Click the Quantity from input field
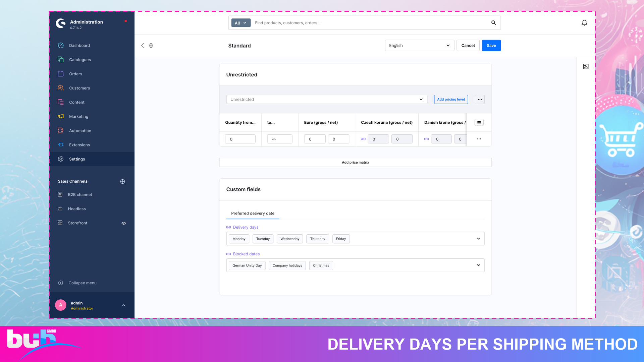The height and width of the screenshot is (362, 644). pos(240,139)
